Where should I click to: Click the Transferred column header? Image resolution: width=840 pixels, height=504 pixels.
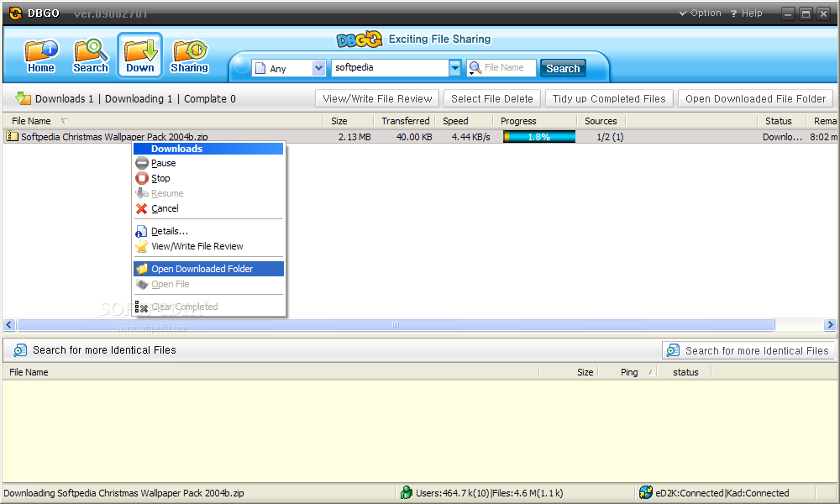405,121
